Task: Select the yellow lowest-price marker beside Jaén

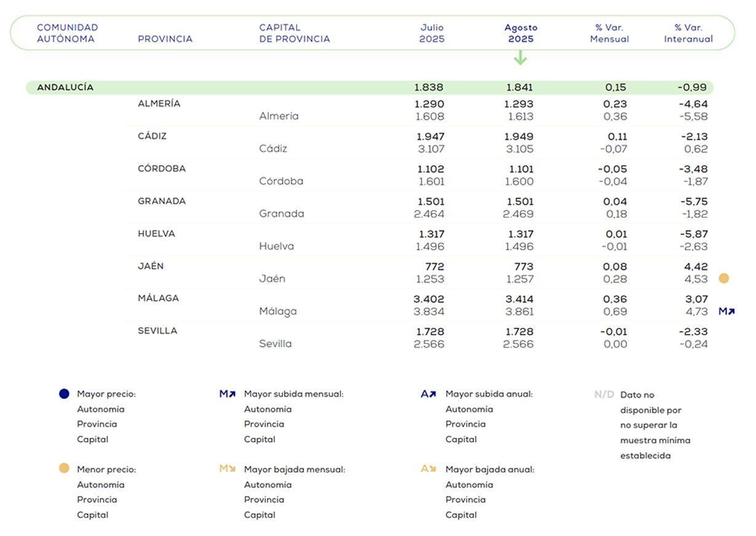Action: (x=724, y=278)
